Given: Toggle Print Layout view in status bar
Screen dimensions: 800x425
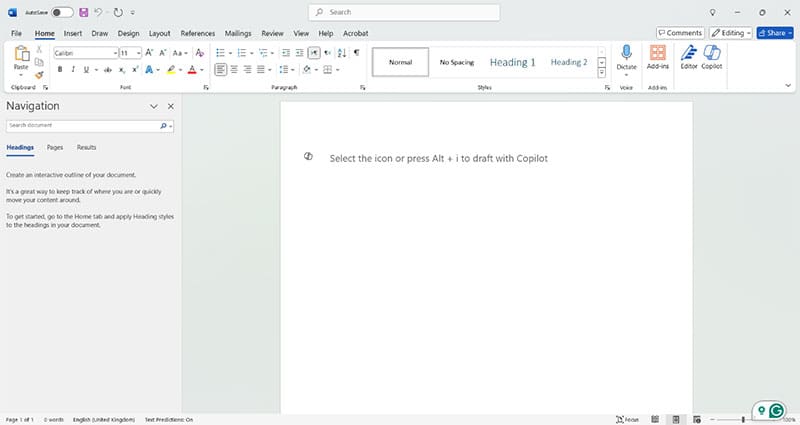Looking at the screenshot, I should (676, 419).
